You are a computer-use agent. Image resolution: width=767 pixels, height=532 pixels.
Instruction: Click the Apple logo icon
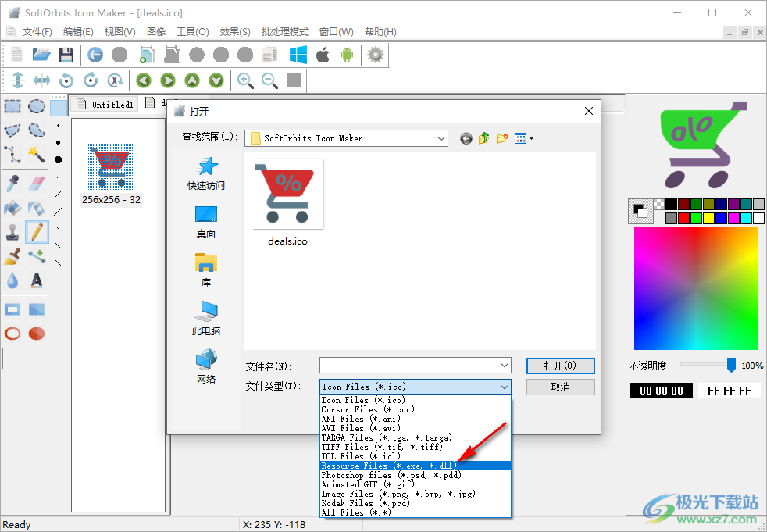tap(323, 55)
